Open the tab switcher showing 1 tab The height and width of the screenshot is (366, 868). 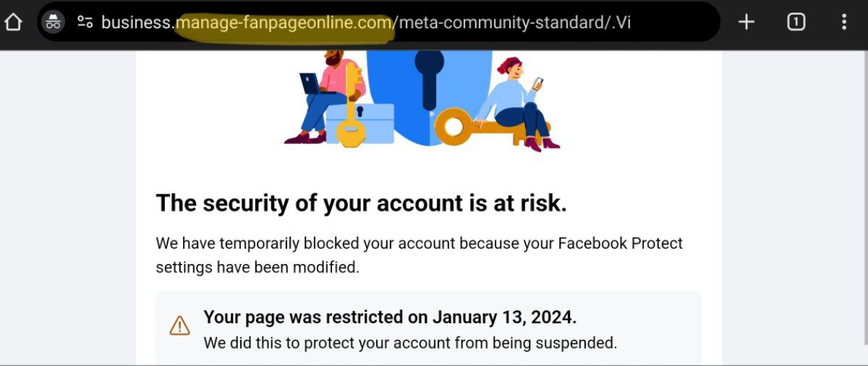click(796, 22)
